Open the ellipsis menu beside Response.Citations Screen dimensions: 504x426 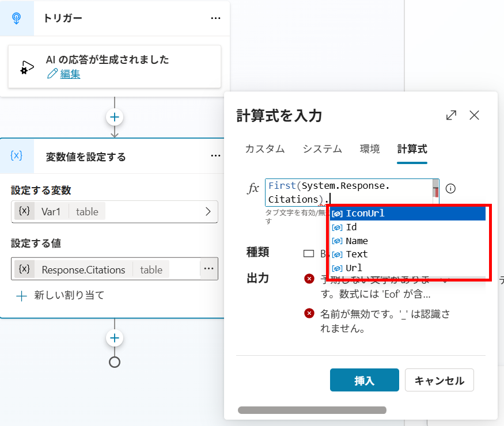209,269
